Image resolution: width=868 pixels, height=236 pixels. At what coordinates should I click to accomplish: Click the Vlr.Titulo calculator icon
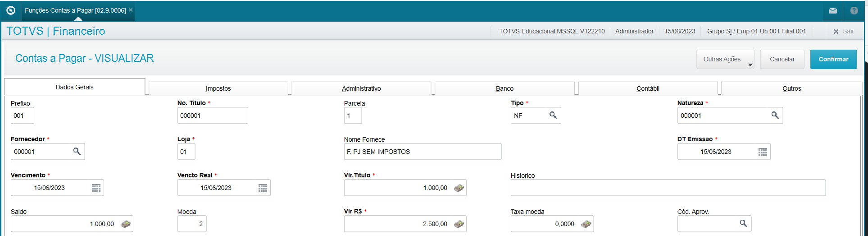coord(459,188)
